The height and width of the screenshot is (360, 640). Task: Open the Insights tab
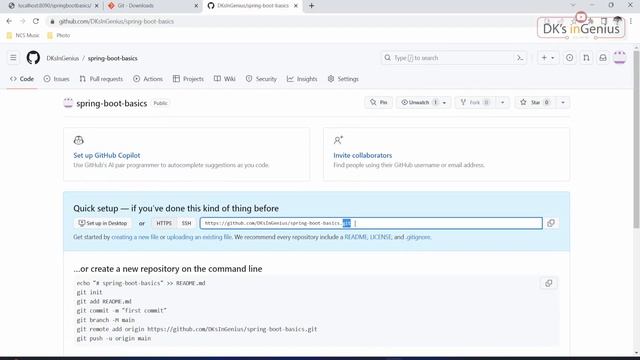(x=302, y=79)
